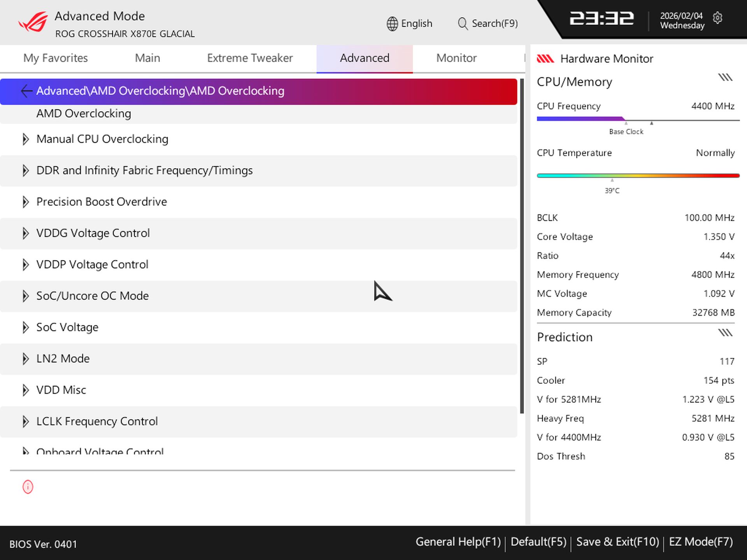747x560 pixels.
Task: Switch to the Extreme Tweaker tab
Action: 250,58
